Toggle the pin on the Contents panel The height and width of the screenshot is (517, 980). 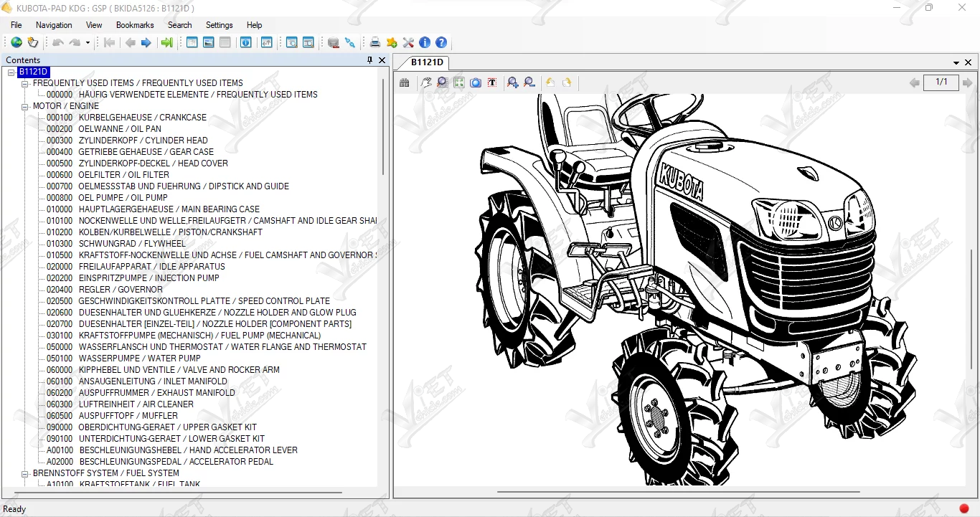point(370,60)
